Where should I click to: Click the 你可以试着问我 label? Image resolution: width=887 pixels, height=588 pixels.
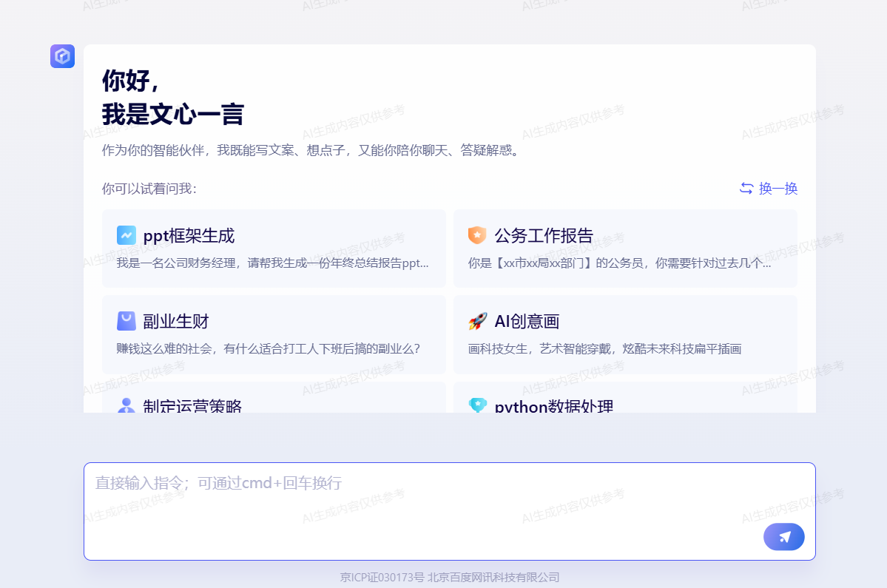pos(149,189)
